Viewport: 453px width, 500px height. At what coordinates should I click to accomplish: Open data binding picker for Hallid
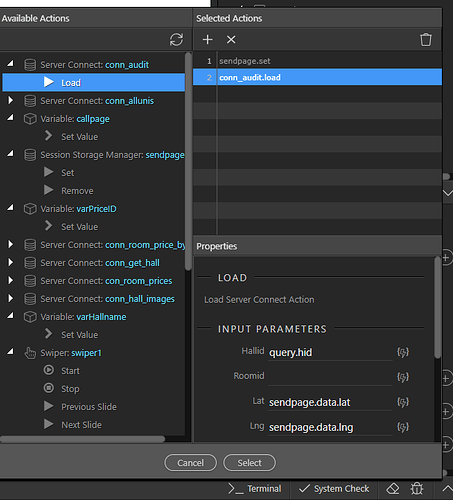click(403, 352)
